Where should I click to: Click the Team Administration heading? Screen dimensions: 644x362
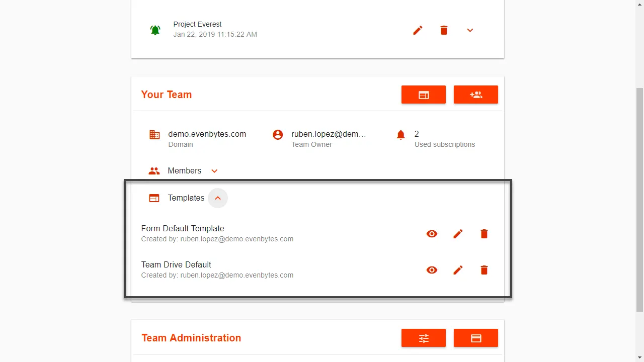pos(191,338)
